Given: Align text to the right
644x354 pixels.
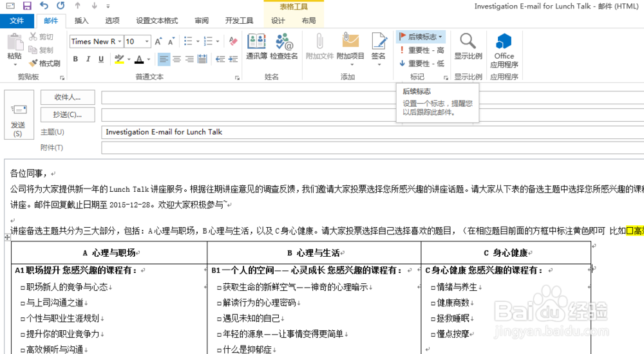Looking at the screenshot, I should [x=189, y=59].
